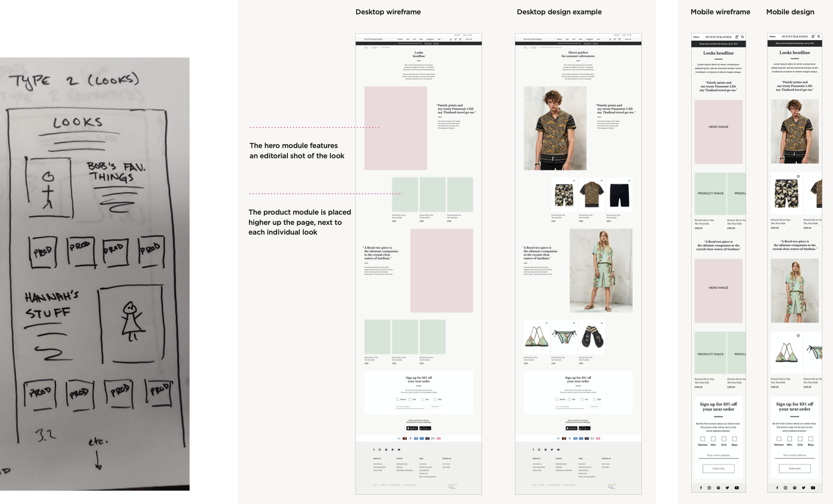Open shopping bag in Mobile design header
The height and width of the screenshot is (504, 833).
pos(813,36)
